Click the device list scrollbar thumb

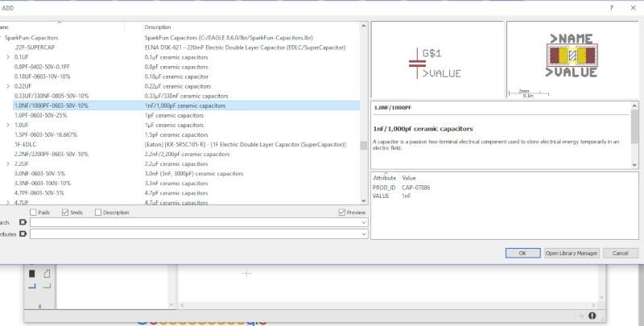pyautogui.click(x=364, y=146)
